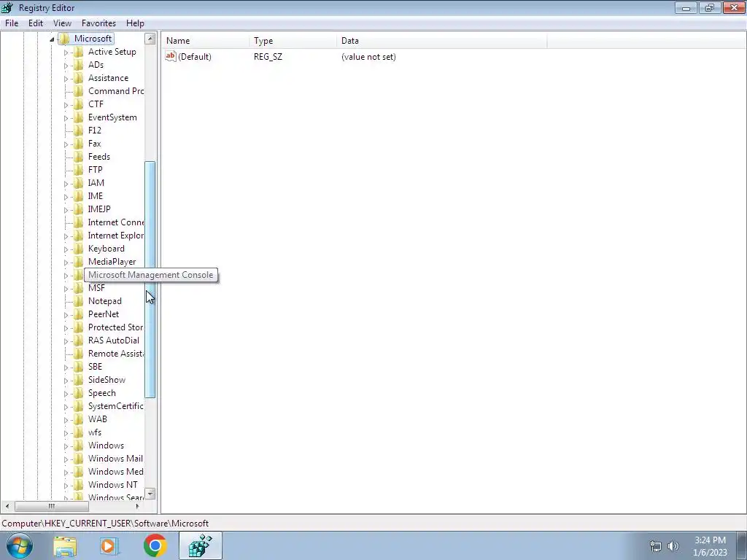Collapse the Microsoft key

(52, 39)
